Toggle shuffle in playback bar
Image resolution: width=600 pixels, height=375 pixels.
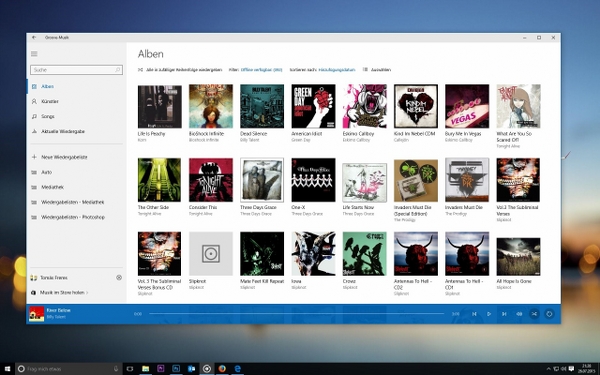click(x=534, y=314)
